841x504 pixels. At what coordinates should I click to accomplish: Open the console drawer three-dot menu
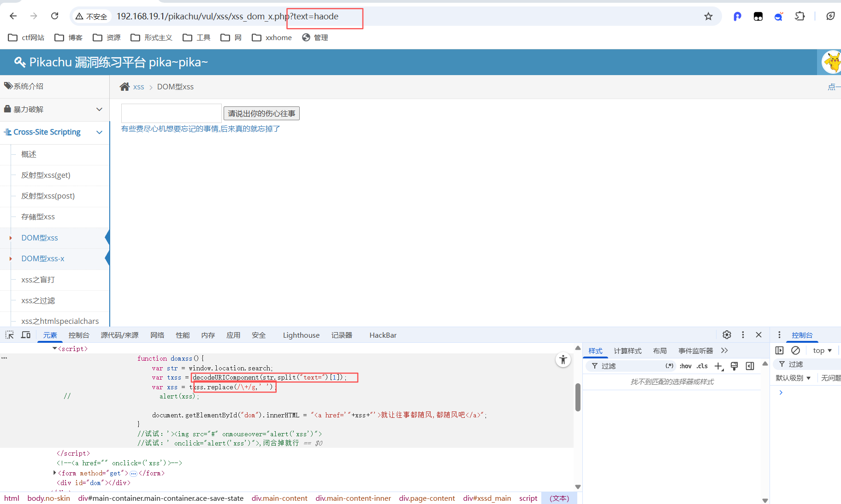tap(779, 335)
